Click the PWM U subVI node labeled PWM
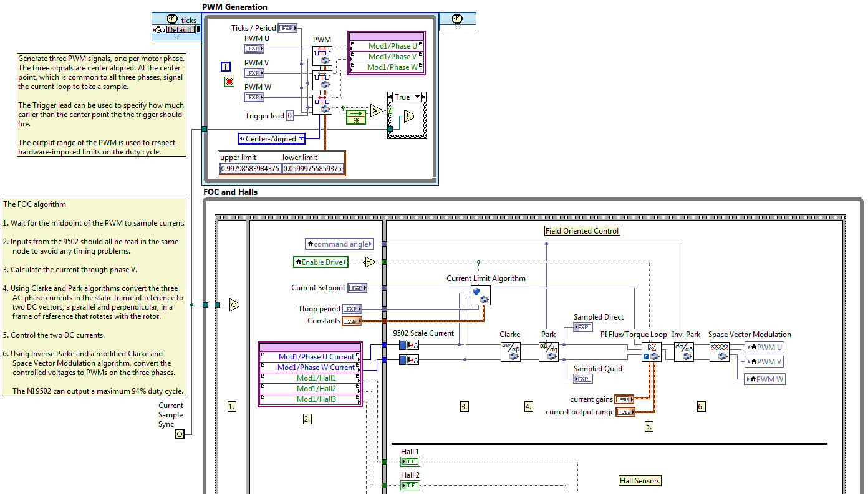This screenshot has width=868, height=494. (322, 55)
